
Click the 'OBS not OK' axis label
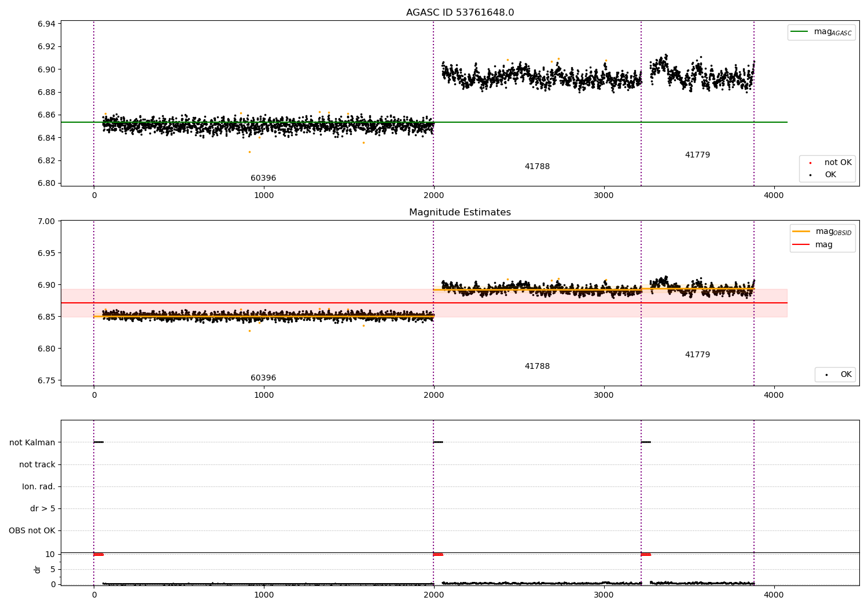click(32, 530)
